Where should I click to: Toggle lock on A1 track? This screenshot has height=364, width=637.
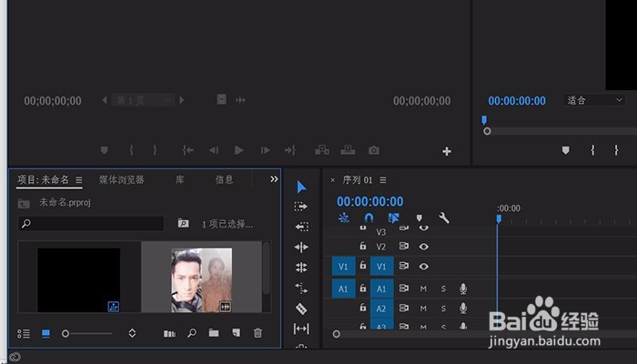(x=363, y=288)
